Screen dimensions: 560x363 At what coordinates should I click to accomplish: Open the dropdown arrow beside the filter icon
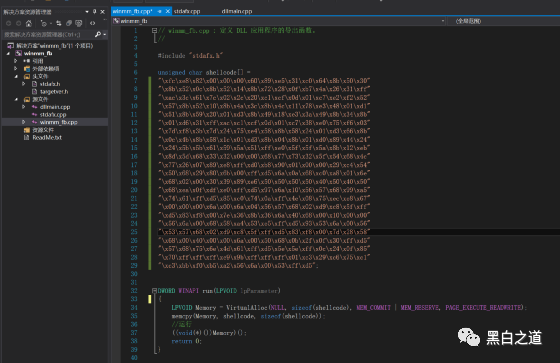51,24
